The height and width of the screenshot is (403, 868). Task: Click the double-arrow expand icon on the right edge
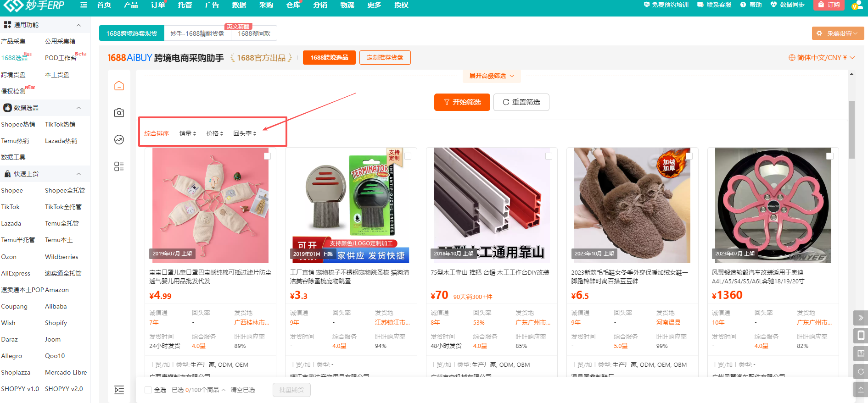[861, 318]
